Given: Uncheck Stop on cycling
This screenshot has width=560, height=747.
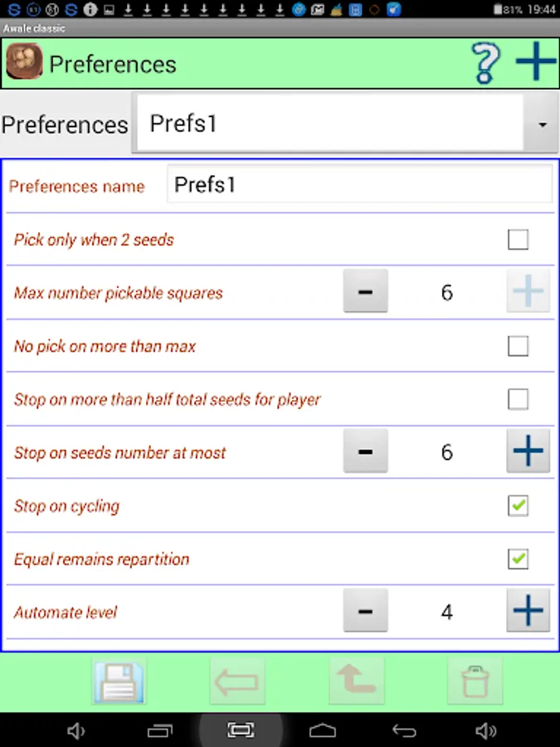Looking at the screenshot, I should pyautogui.click(x=518, y=505).
